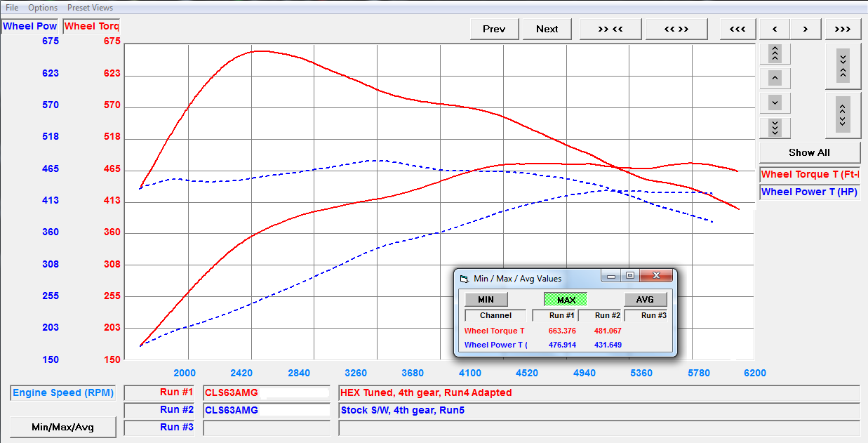The height and width of the screenshot is (443, 868).
Task: Click the single right arrow '>' button
Action: click(806, 29)
